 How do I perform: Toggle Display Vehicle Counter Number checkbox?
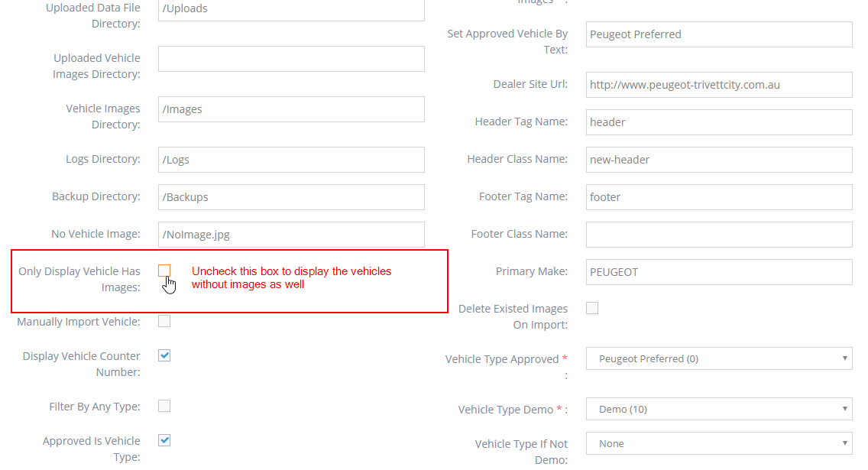[x=164, y=355]
